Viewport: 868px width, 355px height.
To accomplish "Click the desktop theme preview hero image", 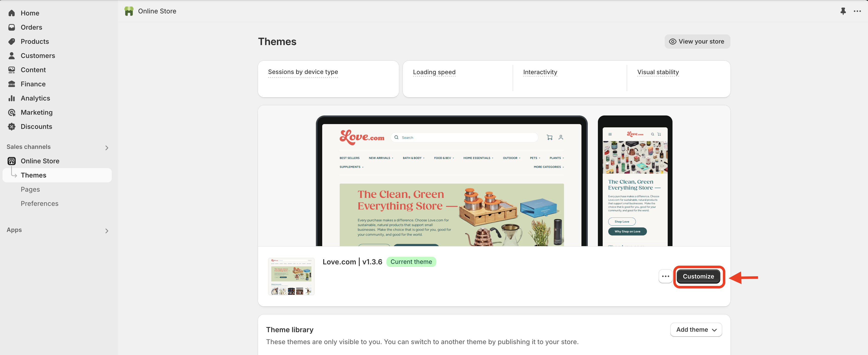I will [451, 215].
